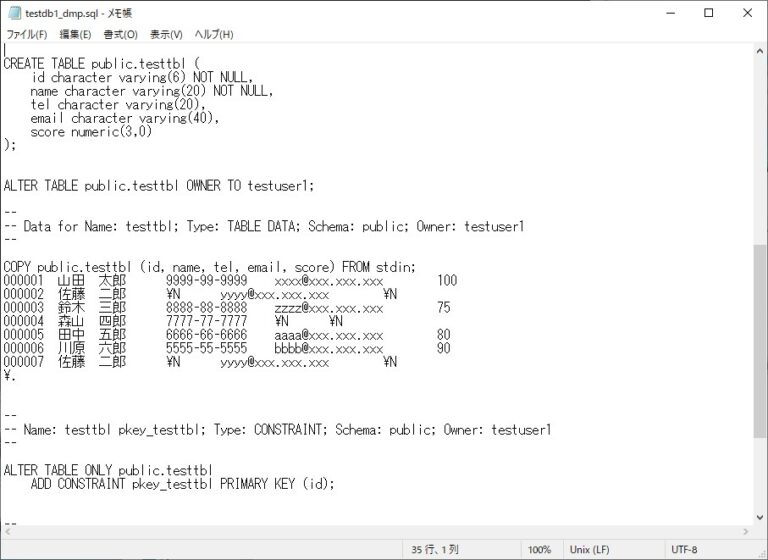Click phone number 8888-88-8888
768x560 pixels.
point(207,308)
